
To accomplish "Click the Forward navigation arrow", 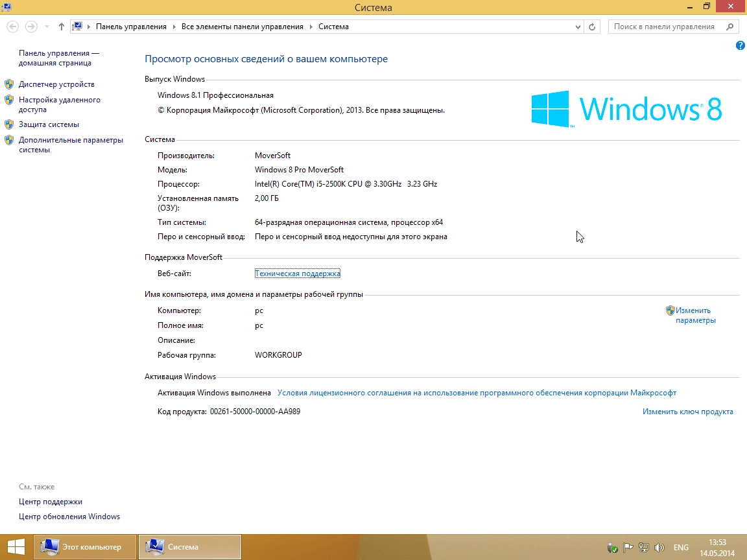I will pos(31,27).
